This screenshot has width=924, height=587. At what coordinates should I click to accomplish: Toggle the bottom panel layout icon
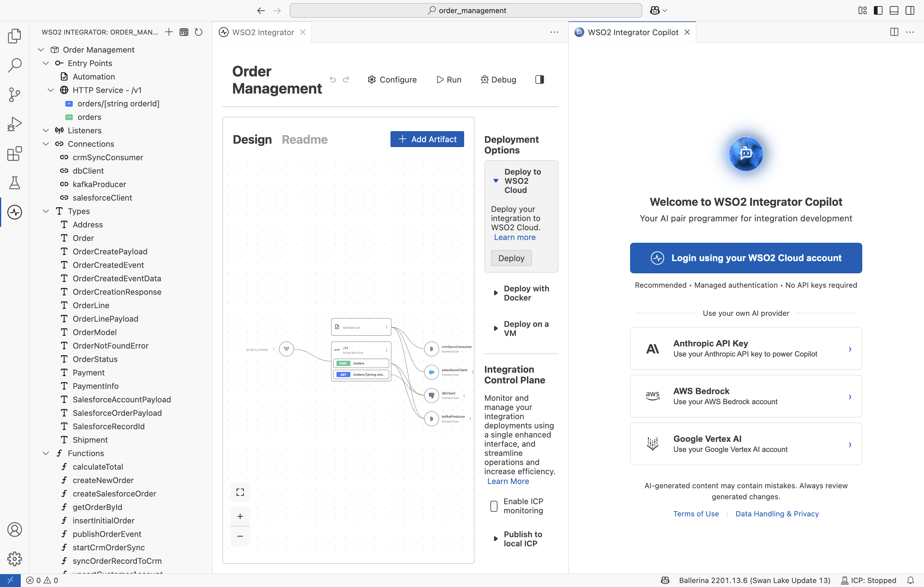894,10
